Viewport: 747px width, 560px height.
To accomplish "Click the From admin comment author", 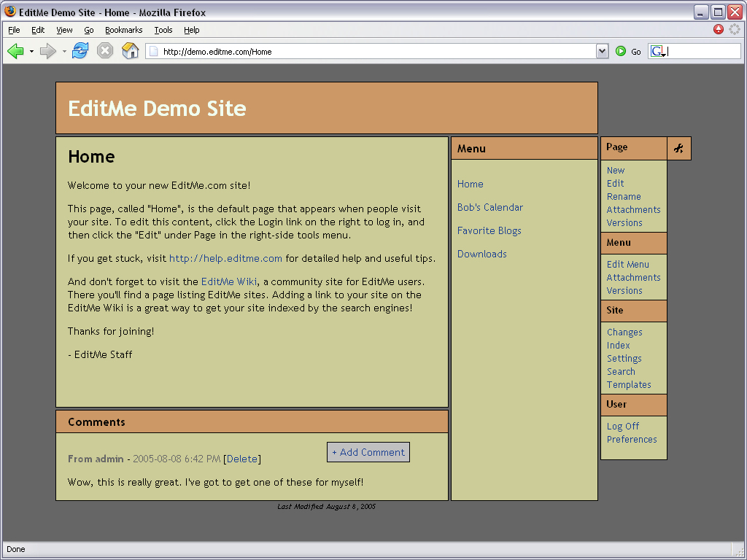I will point(96,459).
